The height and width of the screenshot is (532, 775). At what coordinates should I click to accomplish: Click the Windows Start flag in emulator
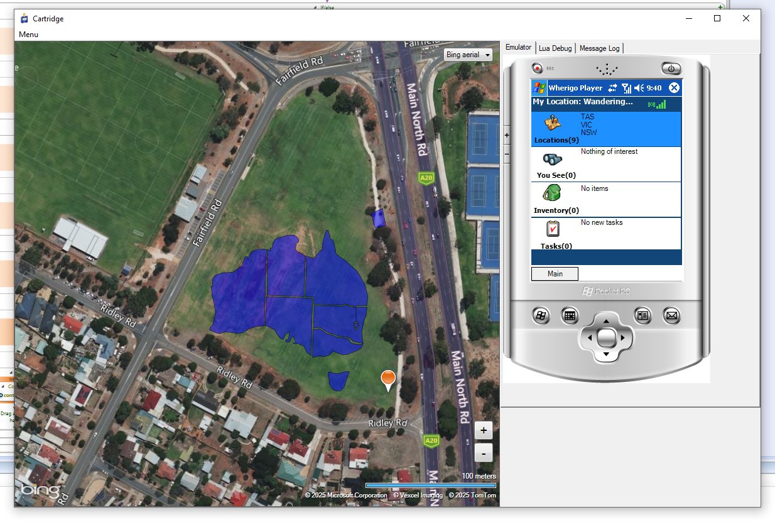coord(539,87)
